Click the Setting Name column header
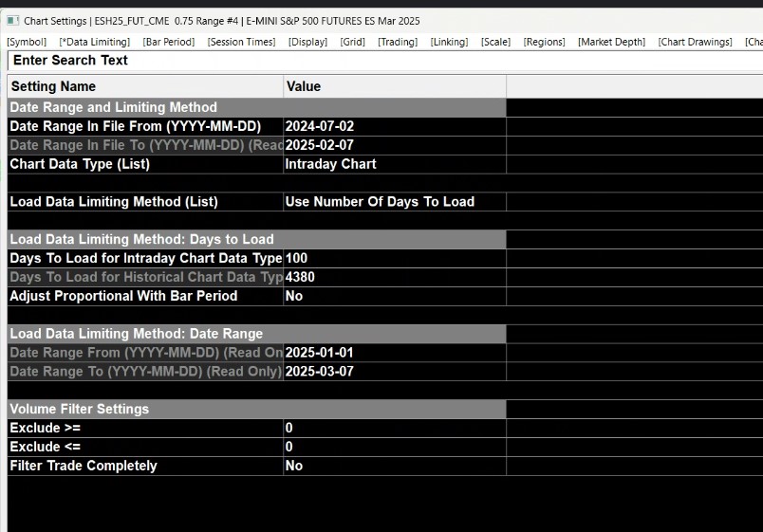763x532 pixels. 145,86
